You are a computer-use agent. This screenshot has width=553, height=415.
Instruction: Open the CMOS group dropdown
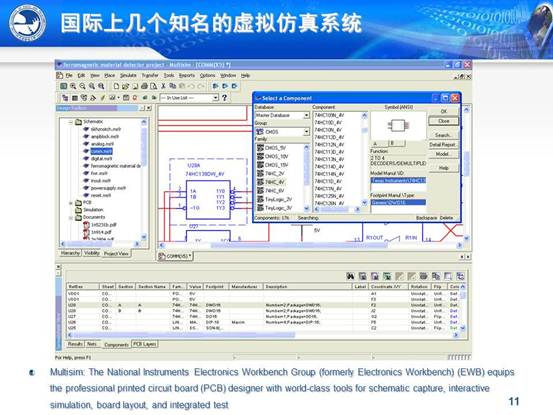(306, 132)
